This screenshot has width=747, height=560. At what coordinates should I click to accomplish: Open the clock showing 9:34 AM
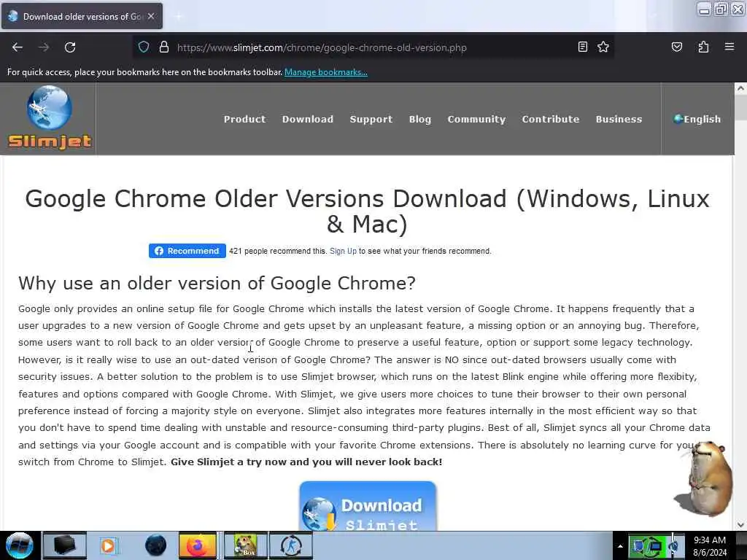710,545
